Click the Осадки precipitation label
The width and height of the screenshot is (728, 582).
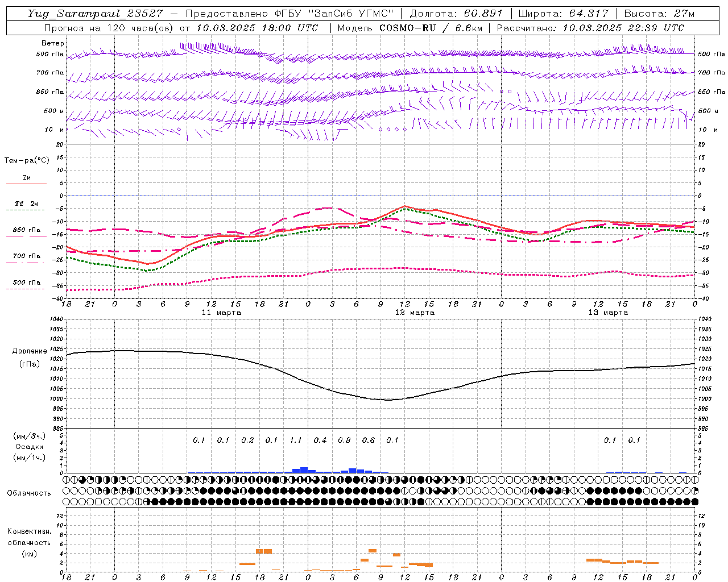[30, 447]
